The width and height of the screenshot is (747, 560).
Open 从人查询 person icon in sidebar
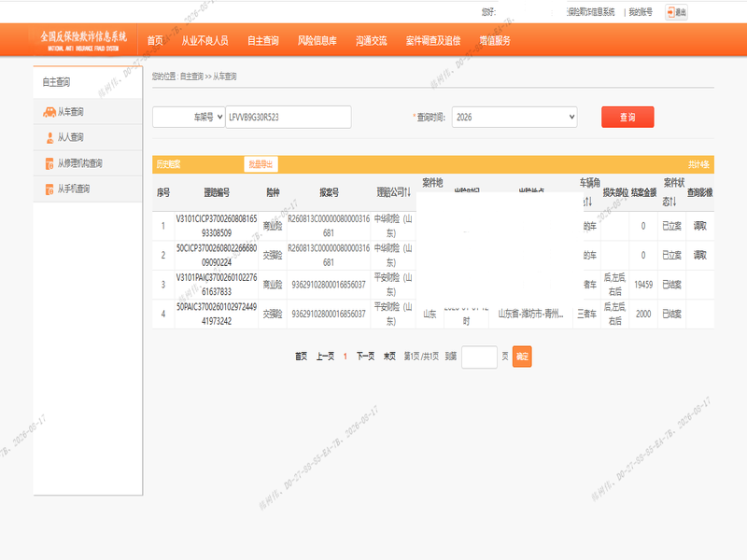(49, 137)
